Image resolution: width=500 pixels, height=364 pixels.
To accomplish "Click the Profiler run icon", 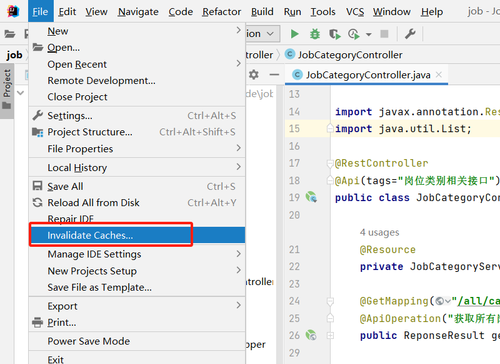I will pyautogui.click(x=354, y=34).
